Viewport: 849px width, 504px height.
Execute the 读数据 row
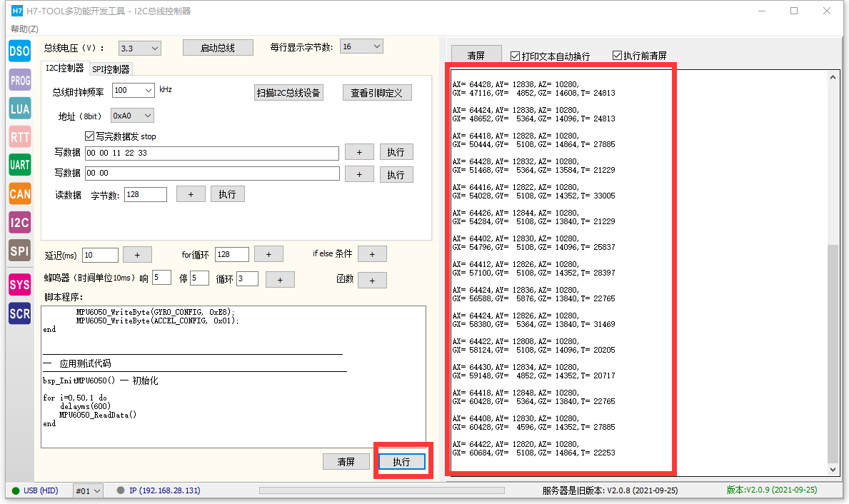pos(227,193)
